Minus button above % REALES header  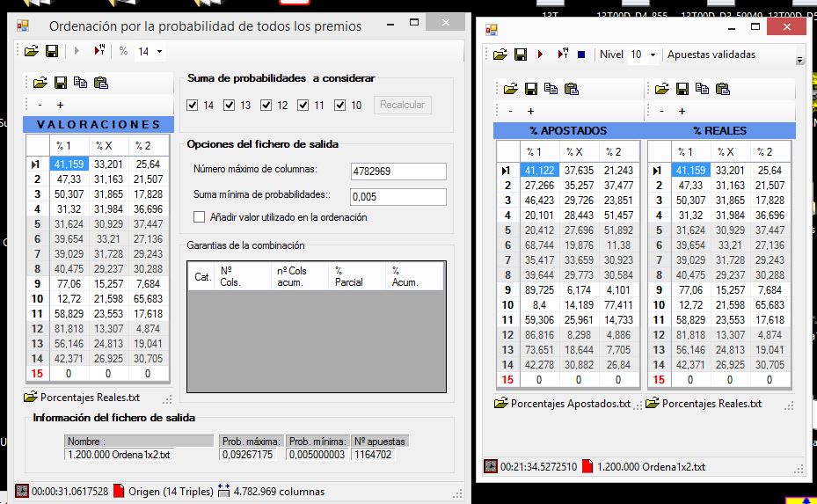(661, 111)
